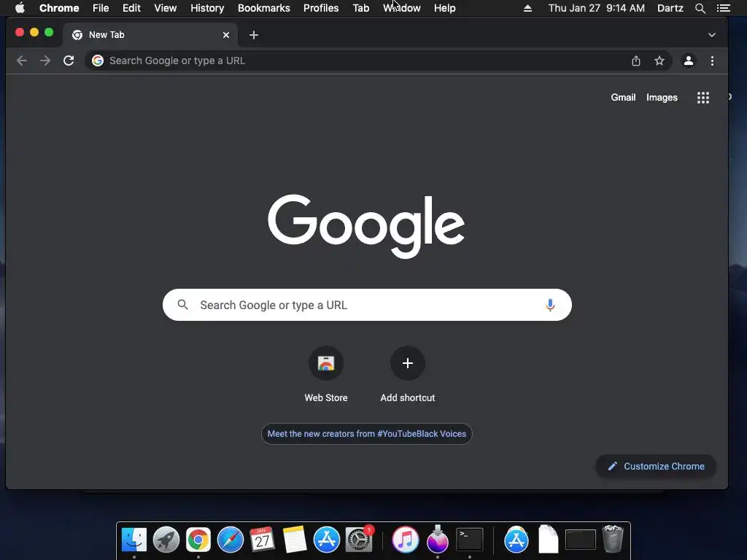
Task: Open the Edit menu
Action: pos(131,8)
